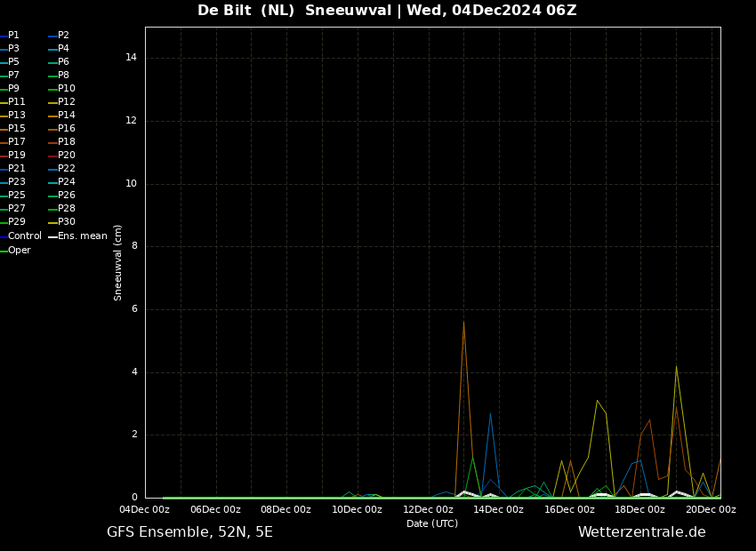Click the Oper legend entry

coord(19,251)
